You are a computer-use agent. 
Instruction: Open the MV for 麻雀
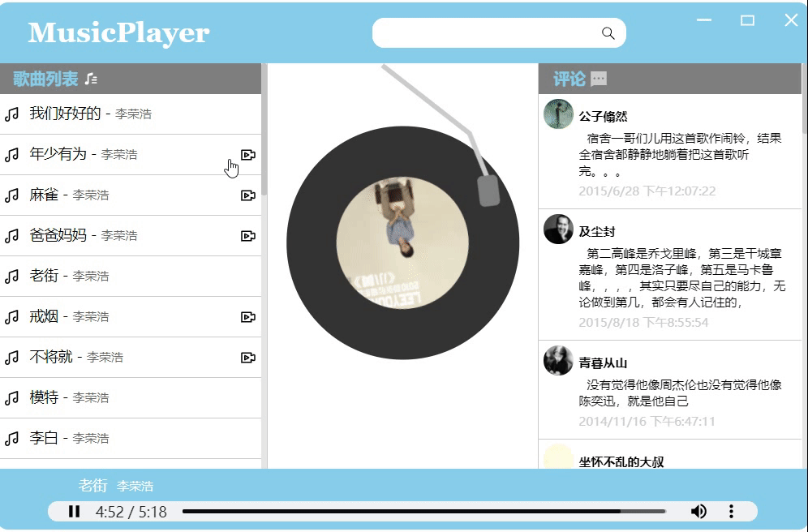[247, 195]
